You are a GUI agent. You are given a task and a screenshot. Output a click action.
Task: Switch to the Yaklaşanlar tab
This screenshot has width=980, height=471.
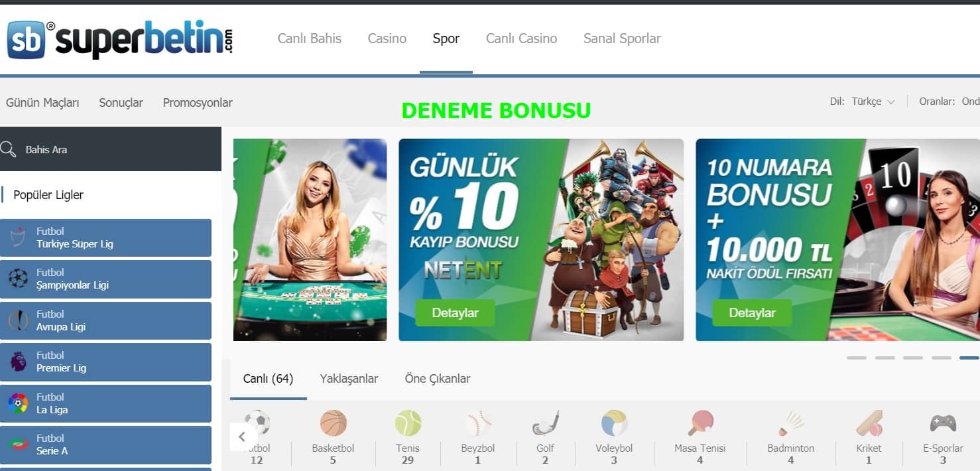[349, 379]
